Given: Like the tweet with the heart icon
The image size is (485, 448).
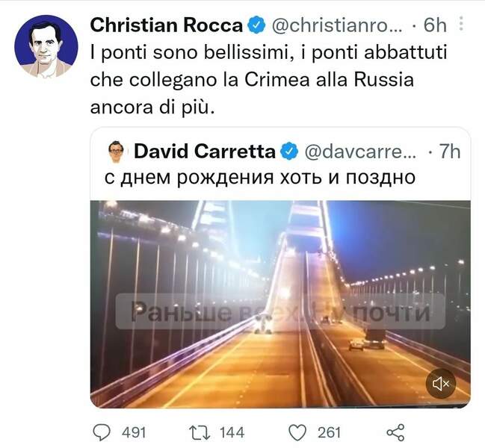Looking at the screenshot, I should tap(298, 432).
